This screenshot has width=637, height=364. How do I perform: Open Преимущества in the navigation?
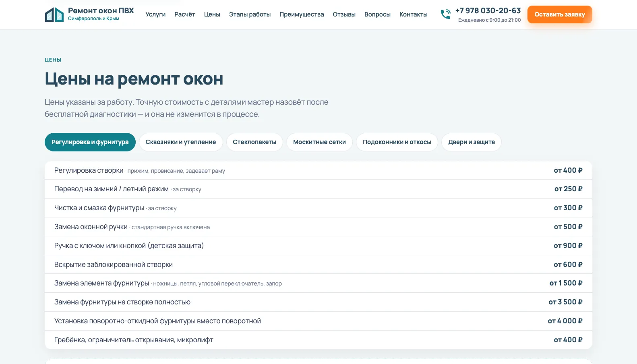pos(302,14)
